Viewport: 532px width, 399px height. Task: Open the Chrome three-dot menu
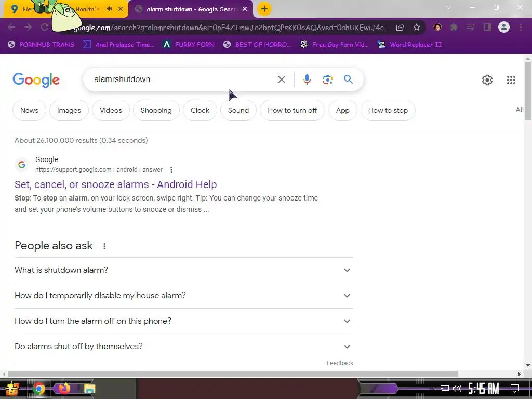coord(521,27)
